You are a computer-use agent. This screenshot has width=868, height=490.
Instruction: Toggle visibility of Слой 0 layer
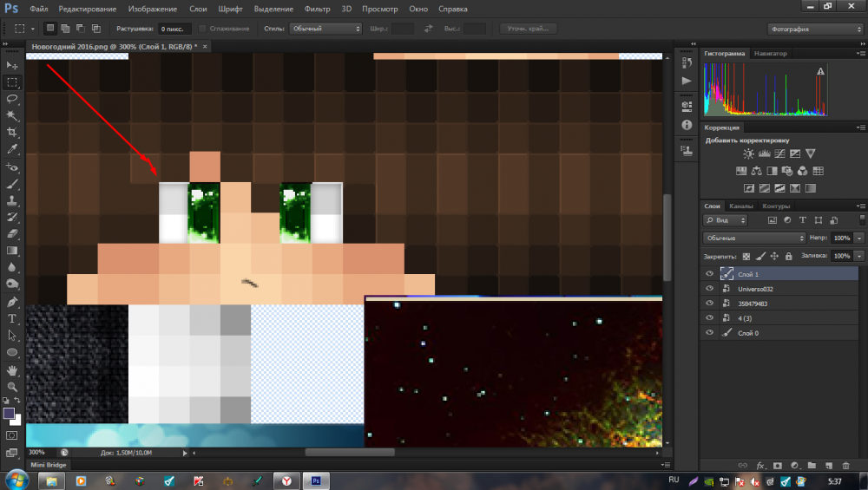click(710, 332)
